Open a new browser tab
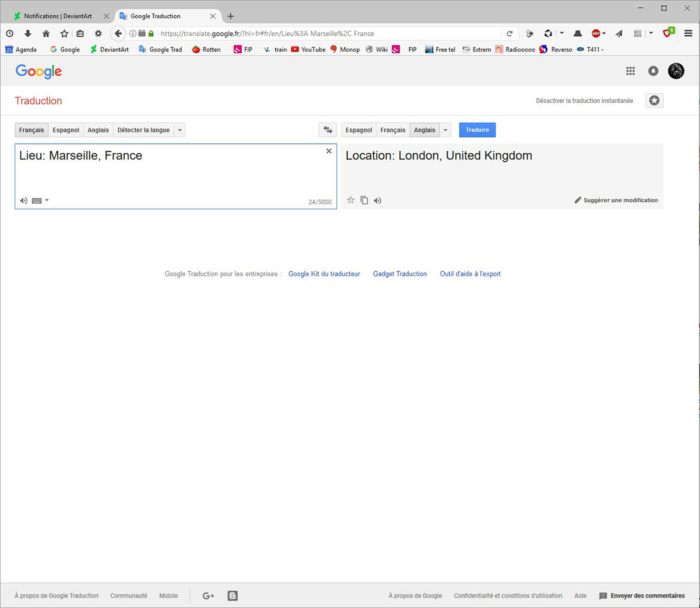The image size is (700, 608). [231, 17]
